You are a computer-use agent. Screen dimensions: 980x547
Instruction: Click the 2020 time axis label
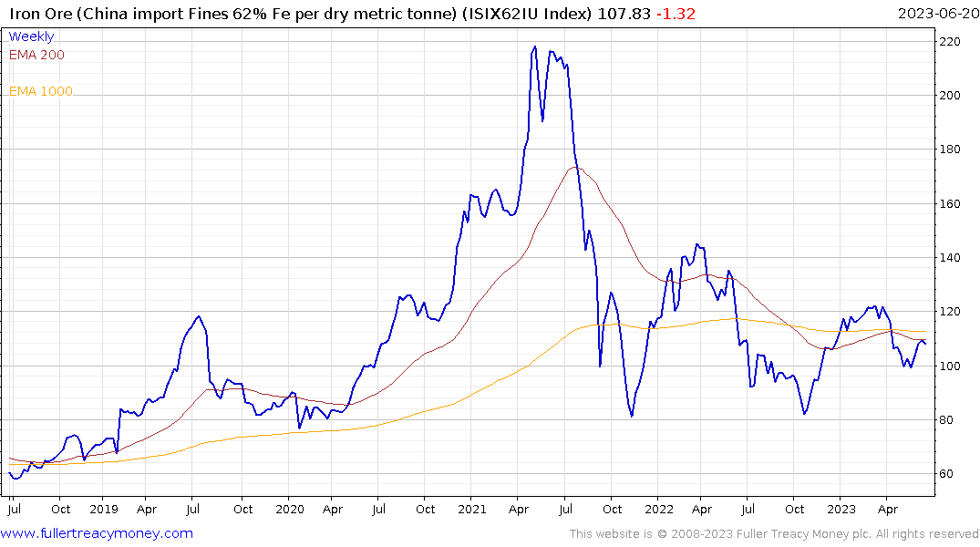[x=290, y=509]
